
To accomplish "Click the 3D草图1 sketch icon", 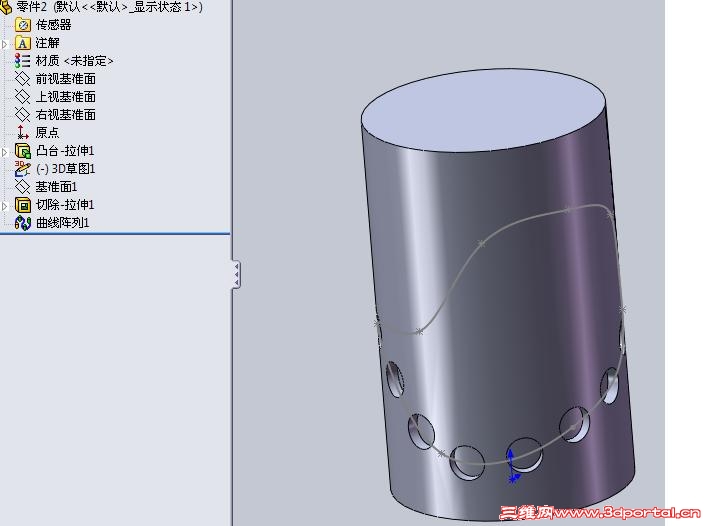I will [22, 168].
